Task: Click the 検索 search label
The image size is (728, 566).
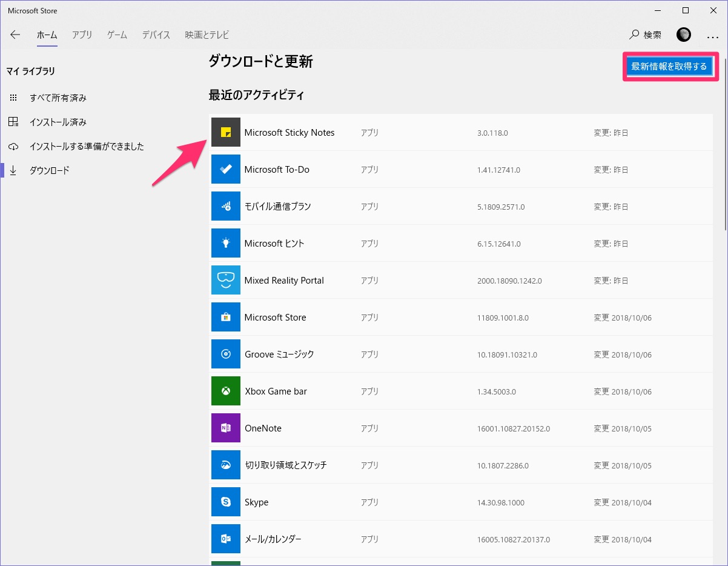Action: pos(652,35)
